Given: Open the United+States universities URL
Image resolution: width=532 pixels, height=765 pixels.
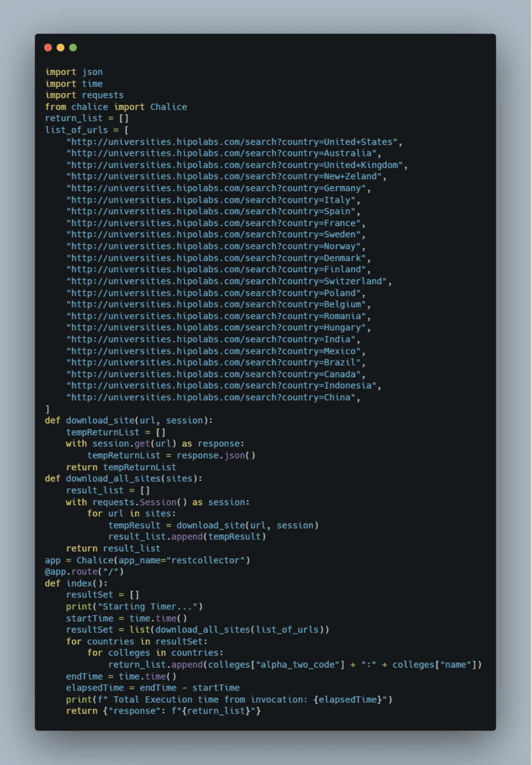Looking at the screenshot, I should [x=232, y=142].
